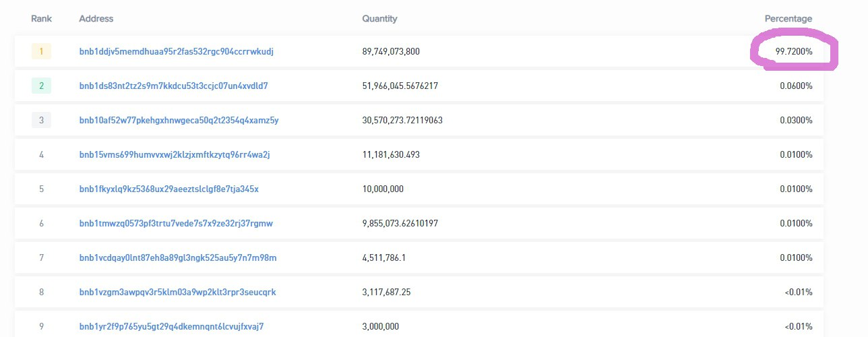The width and height of the screenshot is (868, 337).
Task: Select quantity 10,000,000
Action: click(x=383, y=189)
